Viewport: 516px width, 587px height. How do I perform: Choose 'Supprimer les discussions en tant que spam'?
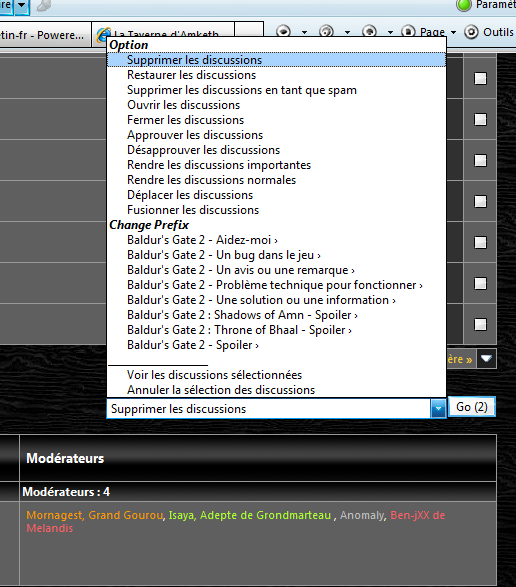(x=276, y=90)
